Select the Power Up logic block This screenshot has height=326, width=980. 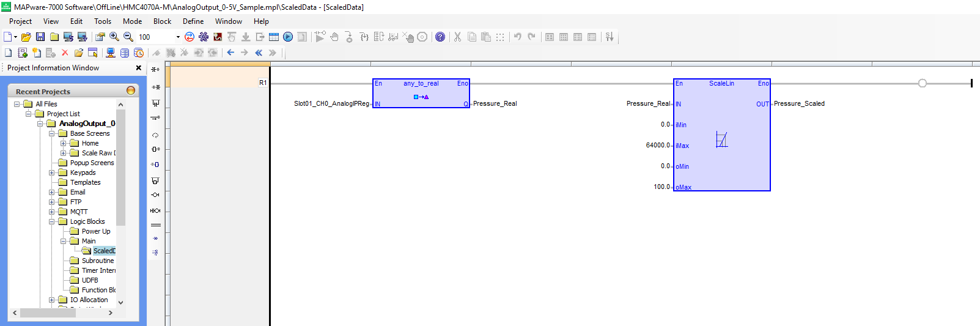pos(96,231)
